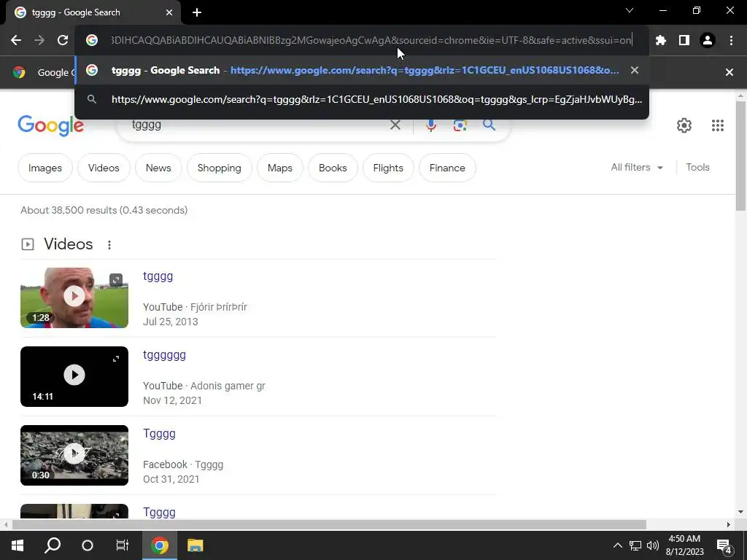Viewport: 747px width, 560px height.
Task: Click the vertical scrollbar thumb
Action: pos(740,155)
